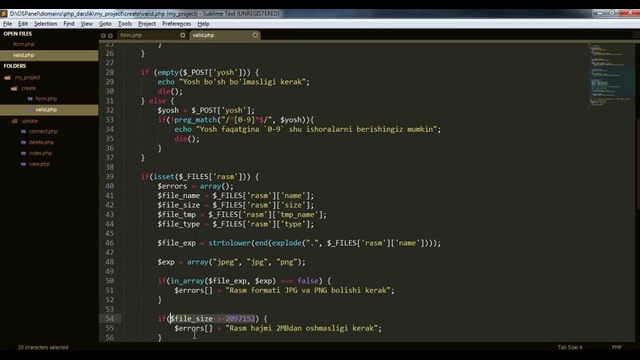Open the Help menu
The image size is (640, 360).
[x=203, y=24]
